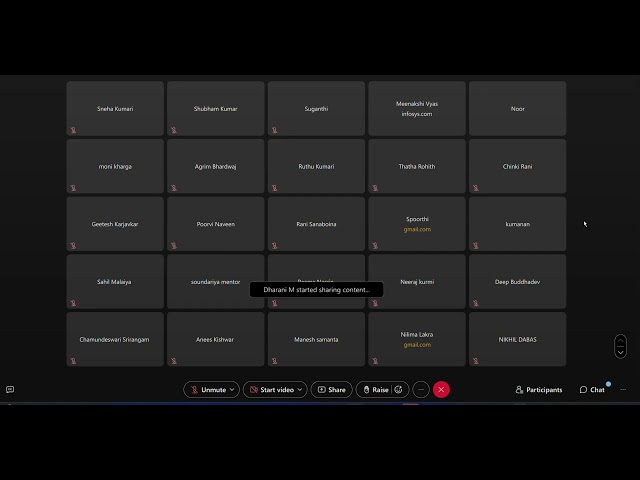Click 'gmail.com' under Nilima Lakra
Viewport: 640px width, 480px height.
[x=417, y=345]
